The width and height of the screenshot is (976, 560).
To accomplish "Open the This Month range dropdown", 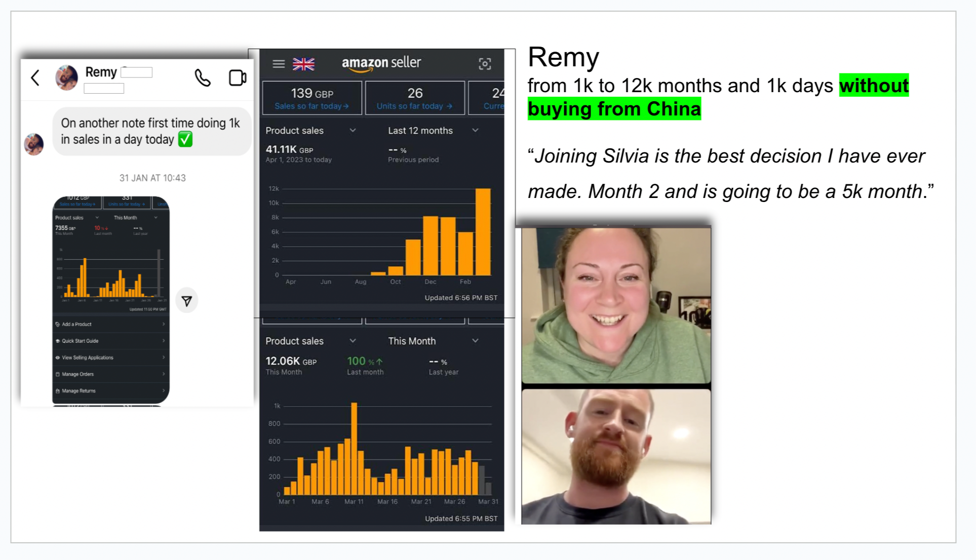I will 475,341.
